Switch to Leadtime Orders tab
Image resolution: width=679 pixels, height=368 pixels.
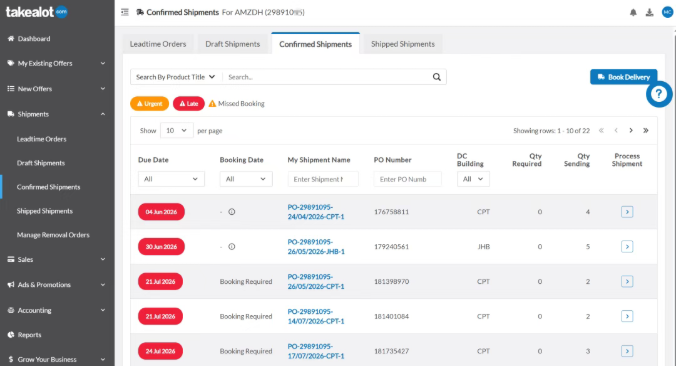[x=158, y=44]
